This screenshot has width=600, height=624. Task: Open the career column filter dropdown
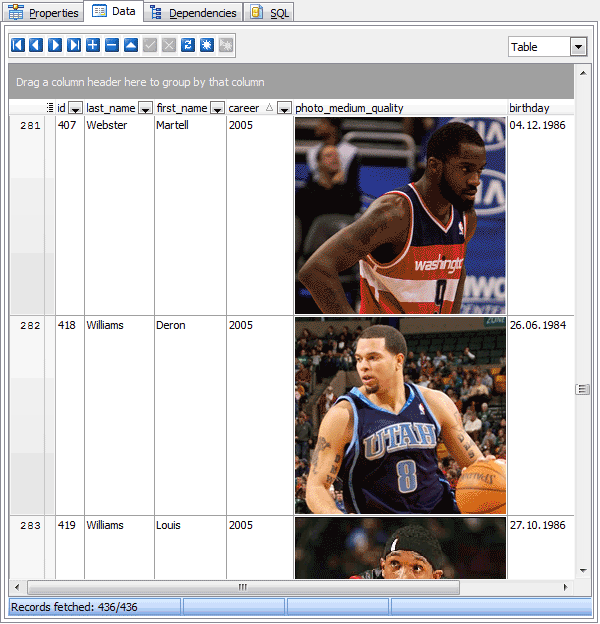[284, 108]
